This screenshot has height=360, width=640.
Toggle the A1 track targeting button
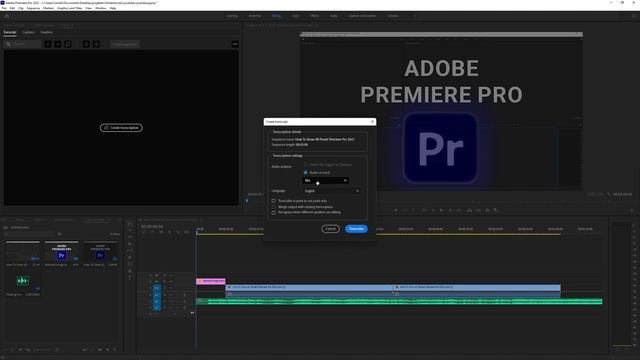pyautogui.click(x=156, y=295)
